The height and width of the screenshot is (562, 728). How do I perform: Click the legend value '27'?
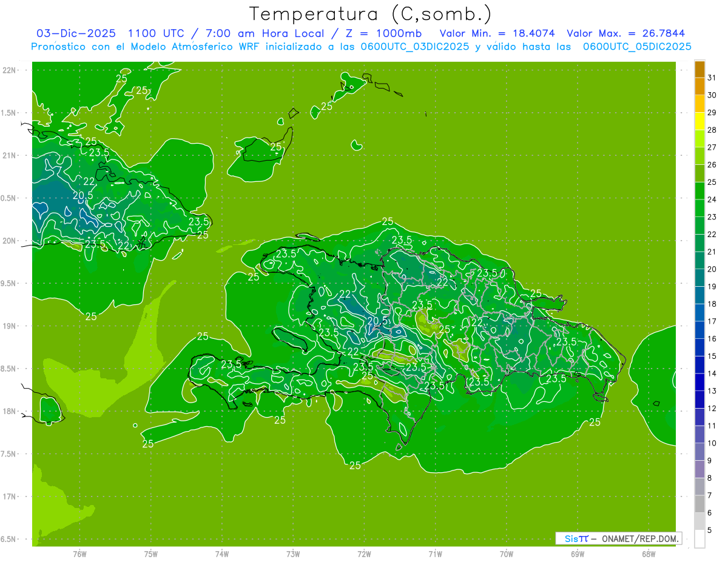[712, 147]
